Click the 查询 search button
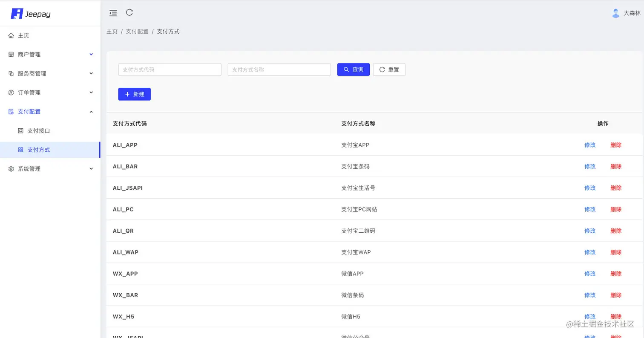The image size is (644, 338). coord(354,69)
